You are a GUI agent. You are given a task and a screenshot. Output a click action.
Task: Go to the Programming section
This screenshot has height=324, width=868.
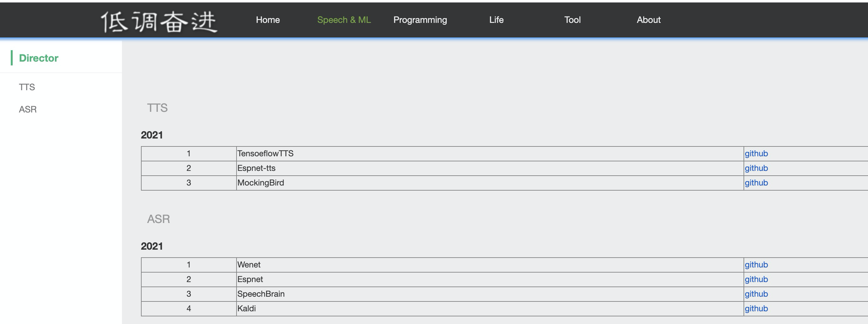(420, 20)
